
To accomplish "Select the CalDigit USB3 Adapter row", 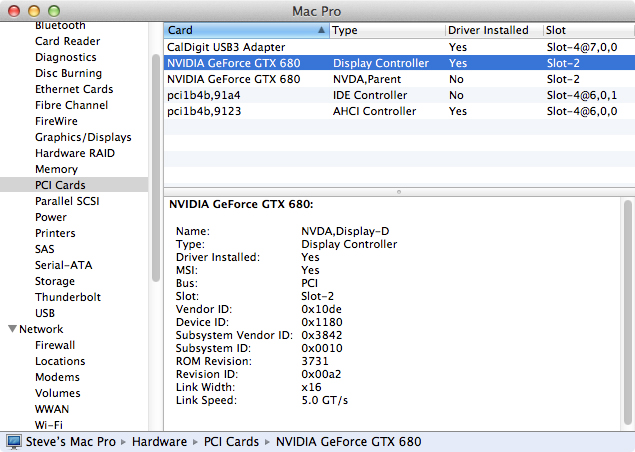I will (399, 47).
